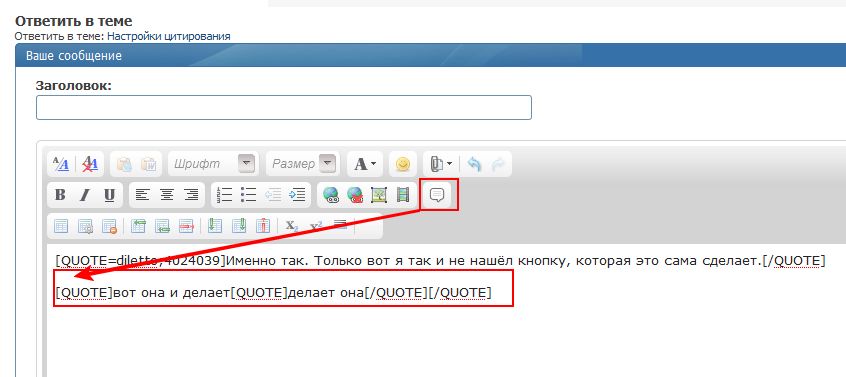Click the Insert Link globe icon

(x=330, y=195)
